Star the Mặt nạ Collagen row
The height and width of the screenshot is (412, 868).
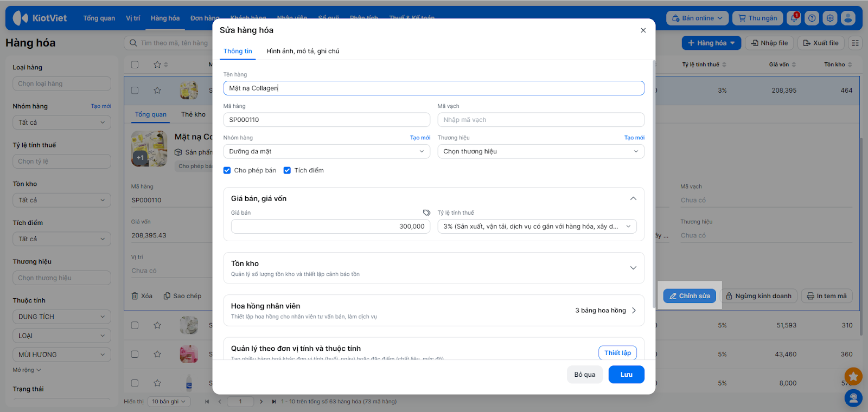coord(157,91)
